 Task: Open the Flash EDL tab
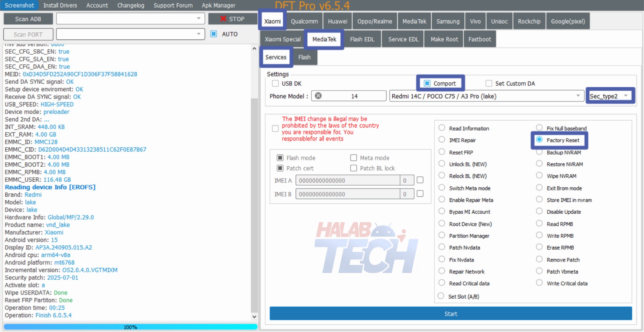[362, 39]
